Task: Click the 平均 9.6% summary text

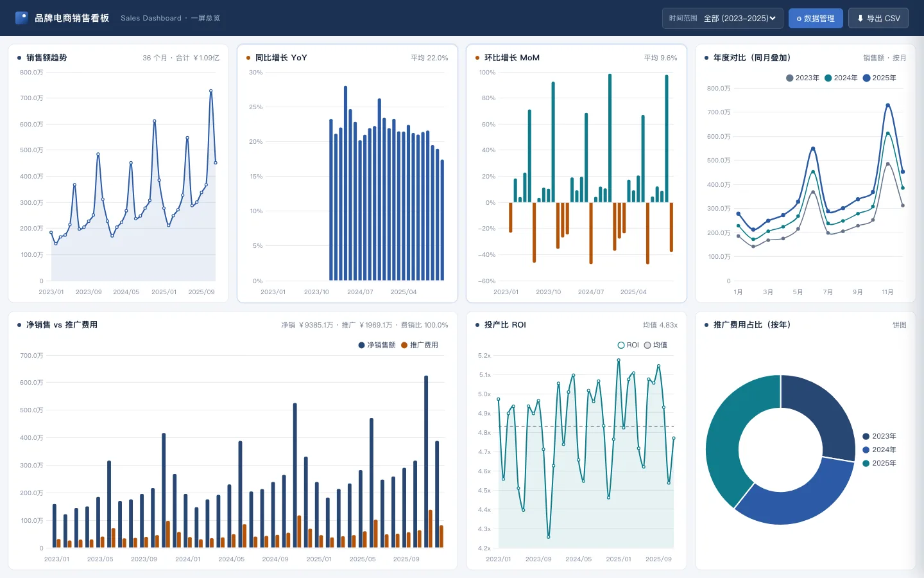Action: pos(660,58)
